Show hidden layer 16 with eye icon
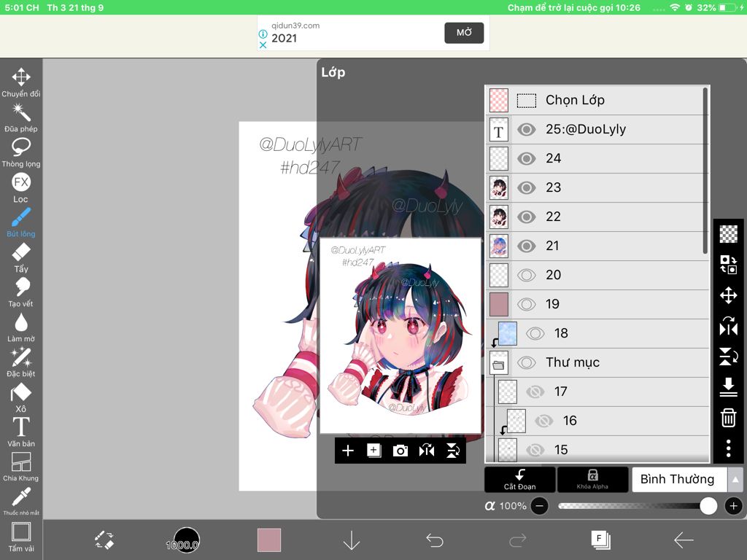747x560 pixels. pyautogui.click(x=543, y=421)
